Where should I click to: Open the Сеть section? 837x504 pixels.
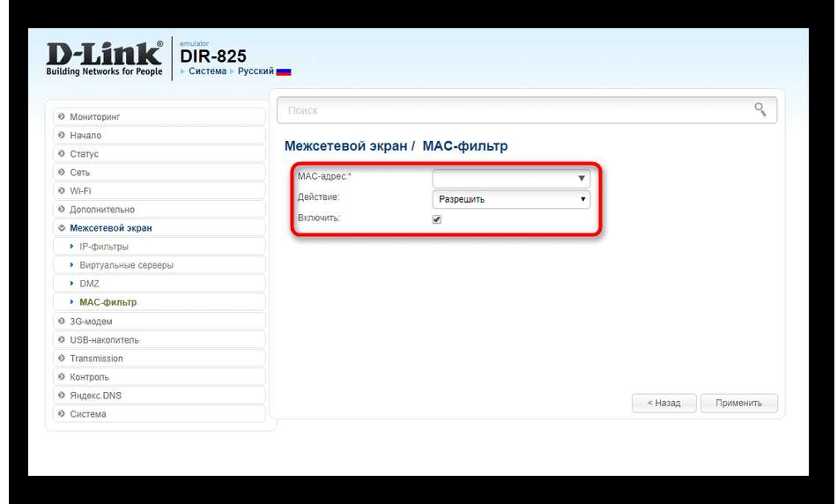[x=159, y=173]
